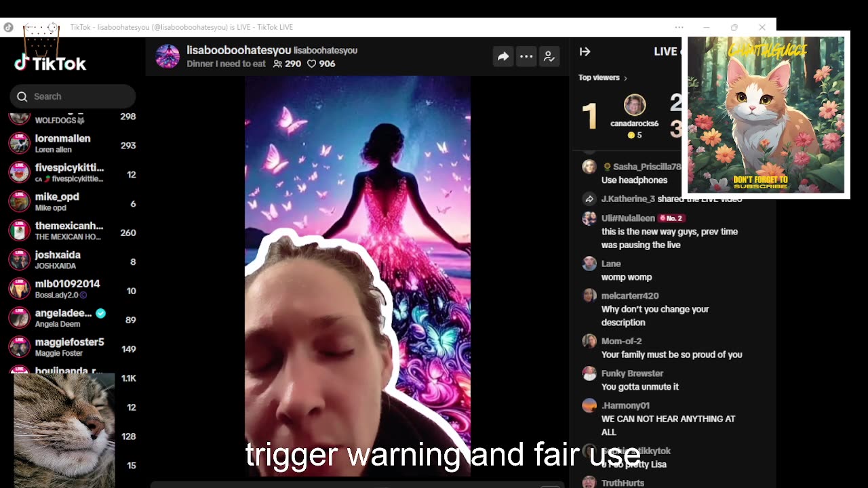This screenshot has width=868, height=488.
Task: Open the share arrow icon
Action: coord(502,57)
